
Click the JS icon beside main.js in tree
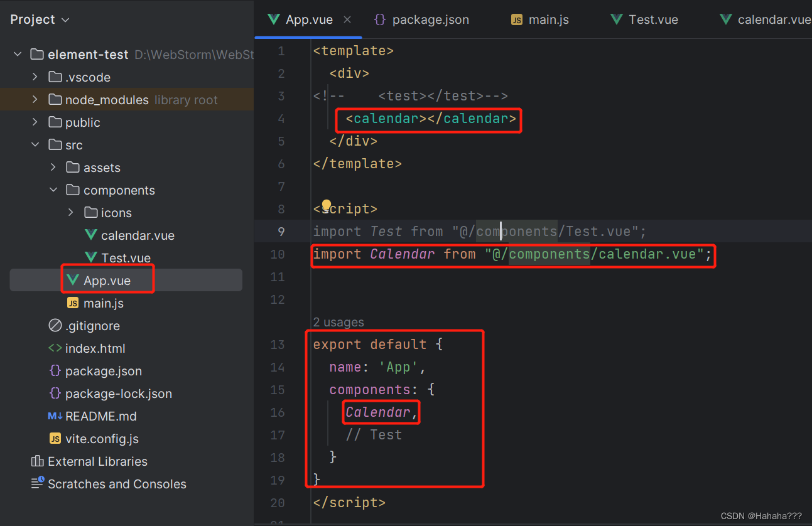(x=73, y=303)
